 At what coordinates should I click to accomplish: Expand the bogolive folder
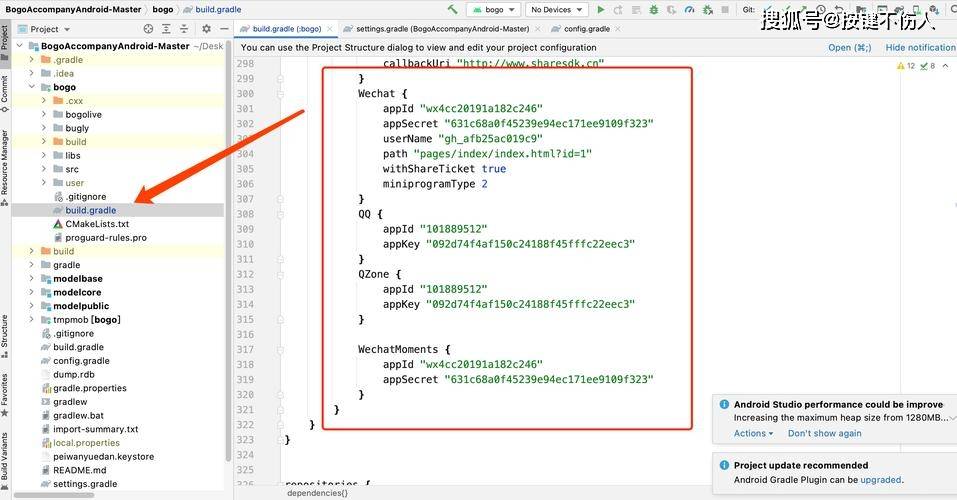44,114
